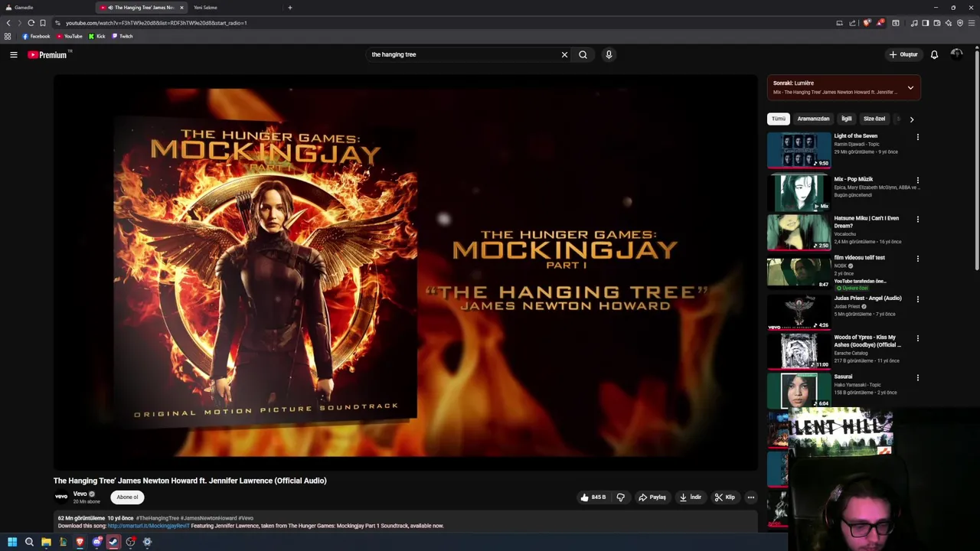This screenshot has width=980, height=551.
Task: Open the account avatar menu
Action: [x=956, y=54]
